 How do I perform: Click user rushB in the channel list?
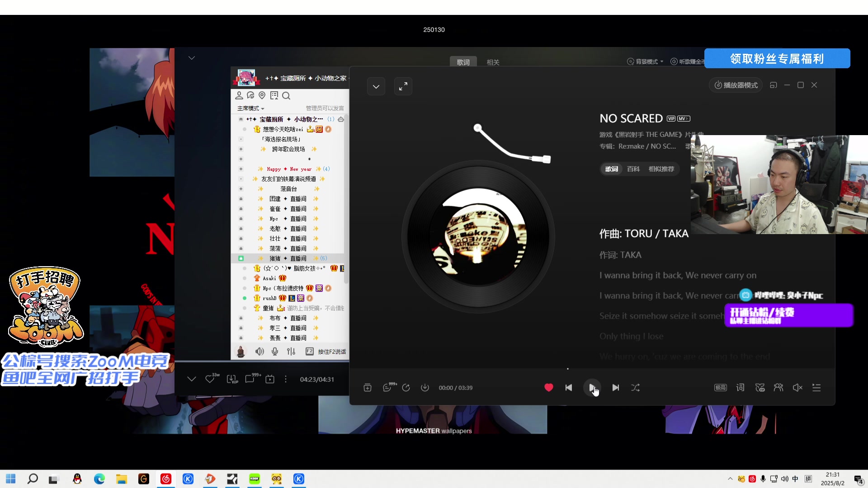click(x=269, y=298)
